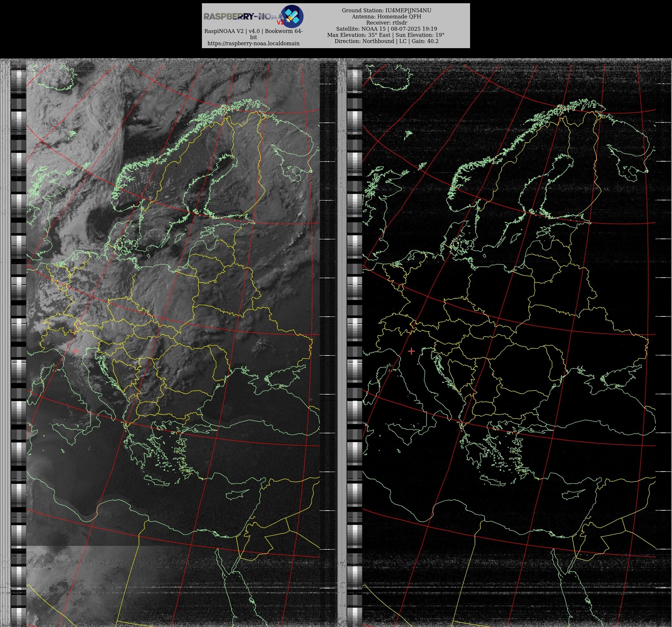672x627 pixels.
Task: Click the 'Direction: Northbound | LC | Gain: 40.2' line
Action: coord(386,41)
